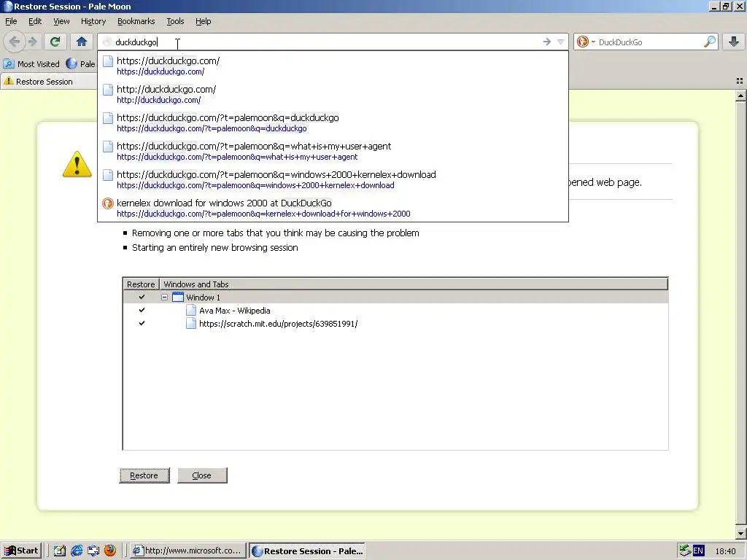
Task: Go forward with the Forward arrow button
Action: tap(32, 42)
